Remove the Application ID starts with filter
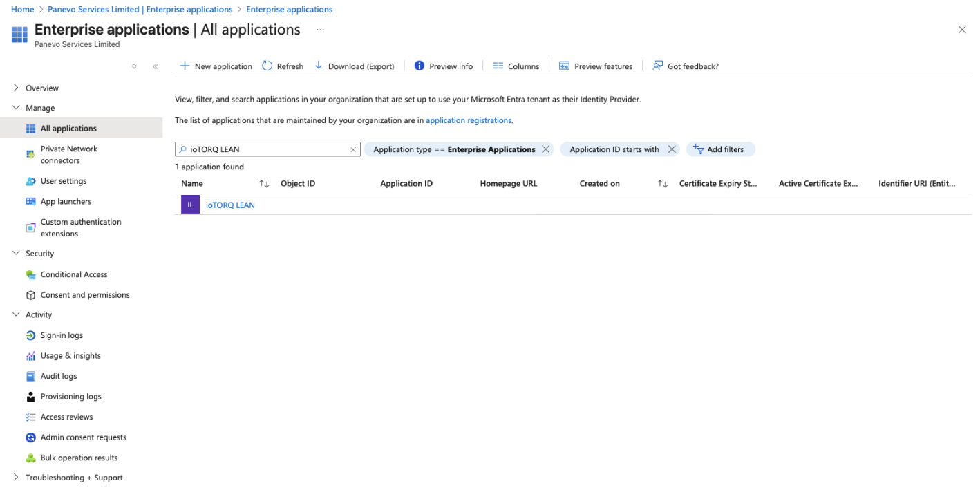The image size is (980, 499). (x=672, y=149)
